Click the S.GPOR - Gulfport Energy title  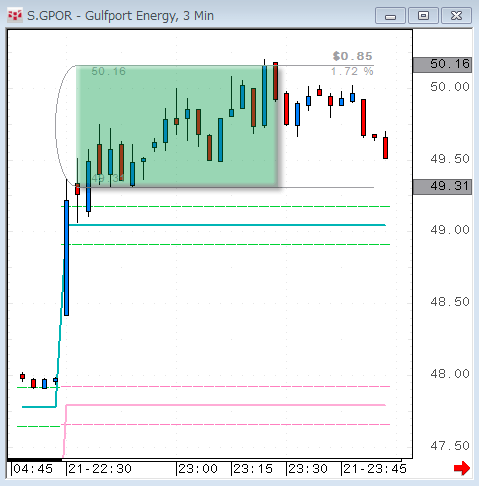(x=120, y=16)
